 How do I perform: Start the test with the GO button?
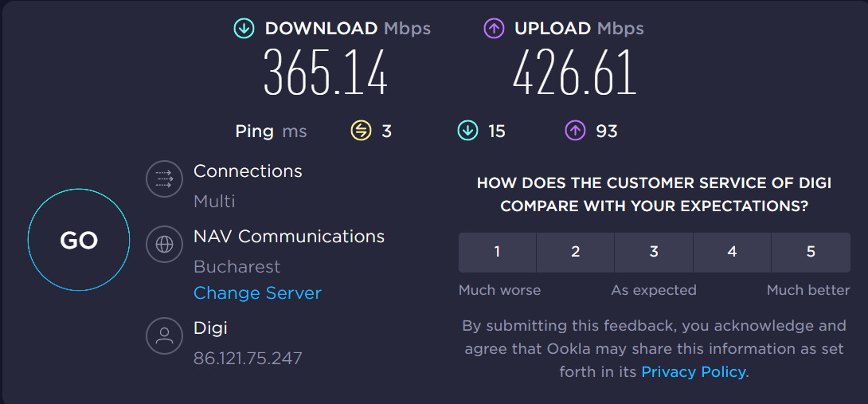tap(79, 240)
